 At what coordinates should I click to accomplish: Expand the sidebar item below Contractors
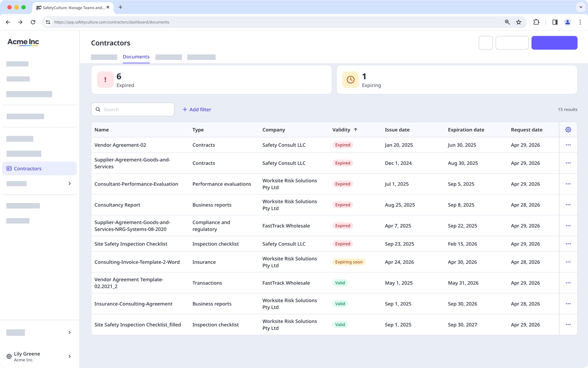[70, 184]
